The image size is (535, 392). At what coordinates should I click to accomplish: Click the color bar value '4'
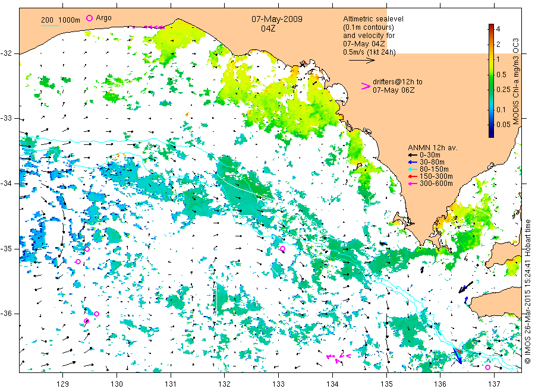[498, 29]
